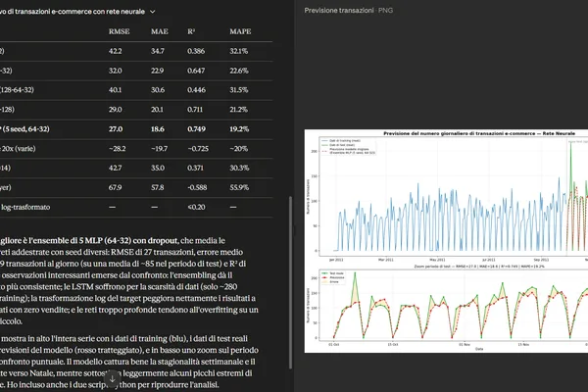Viewport: 588px width, 392px height.
Task: Click MAPE value 55.9%
Action: click(x=239, y=187)
